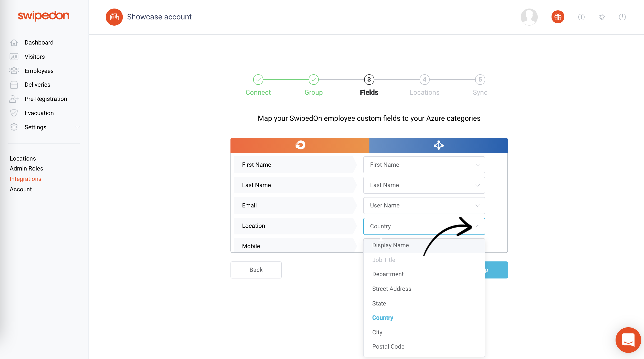Open Integrations settings link
Screen dimensions: 644x359
(x=26, y=179)
